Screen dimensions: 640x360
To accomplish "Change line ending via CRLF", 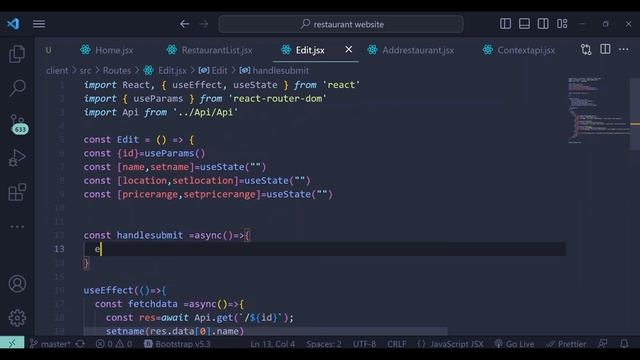I will point(396,344).
